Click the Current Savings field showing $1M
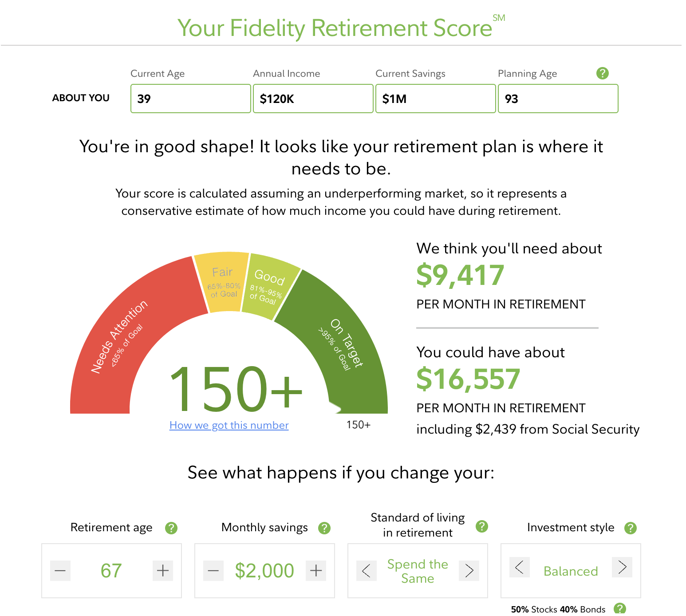Image resolution: width=686 pixels, height=616 pixels. tap(435, 99)
